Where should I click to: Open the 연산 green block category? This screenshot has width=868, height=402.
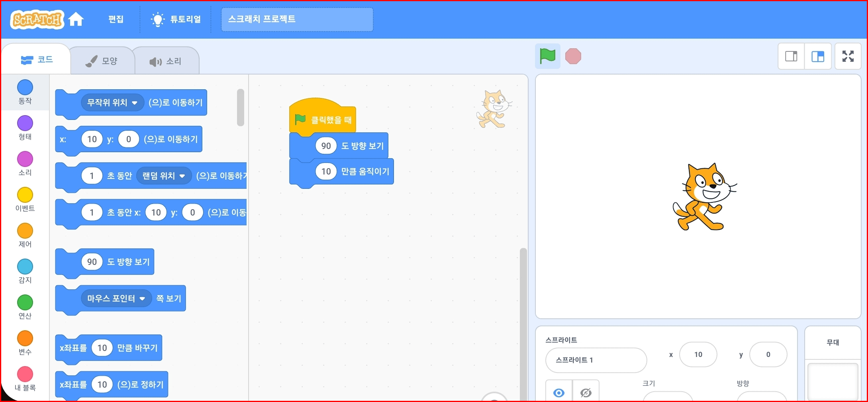(x=25, y=307)
